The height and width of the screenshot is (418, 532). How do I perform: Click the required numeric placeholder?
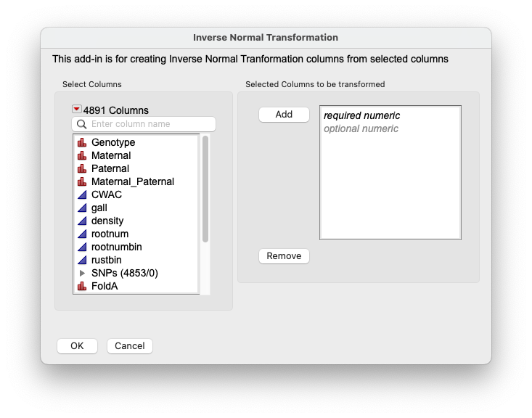point(361,115)
